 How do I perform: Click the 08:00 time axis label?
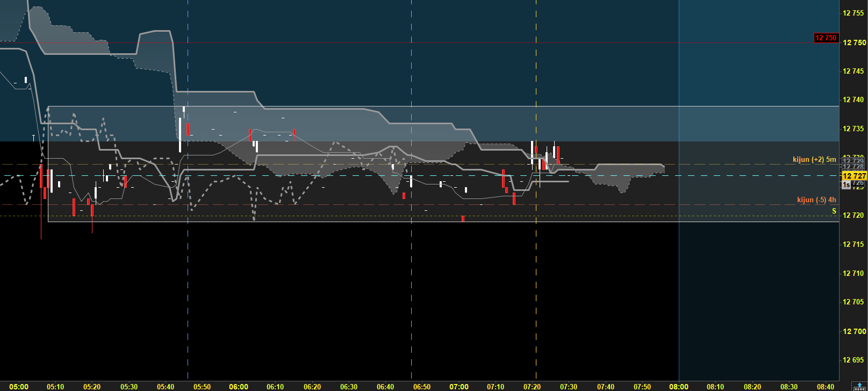click(679, 387)
